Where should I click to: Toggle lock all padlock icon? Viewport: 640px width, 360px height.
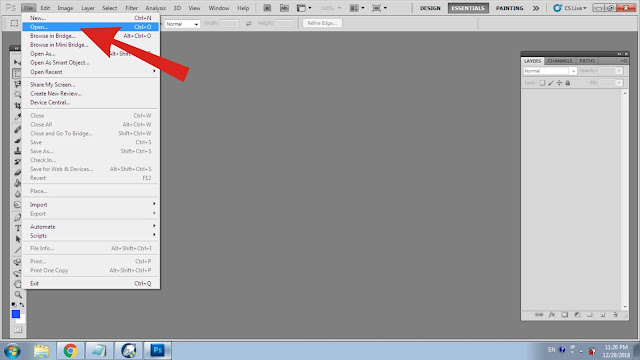(567, 83)
